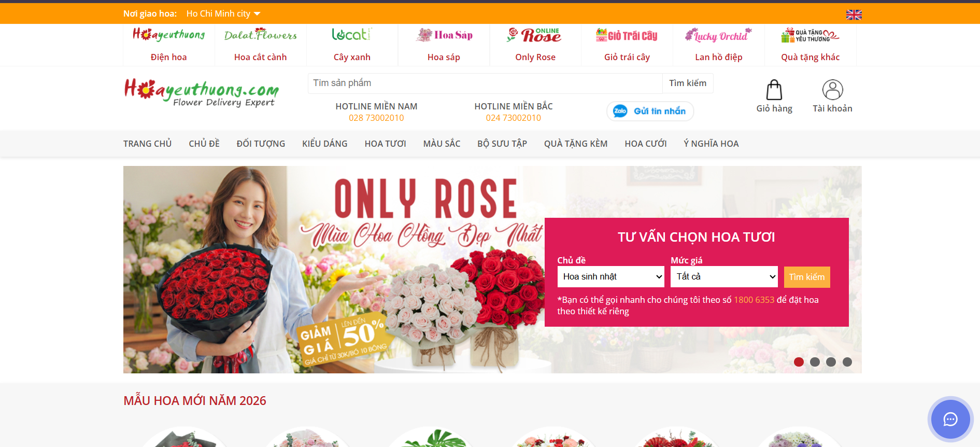Click the Hoa sáp link text
This screenshot has width=980, height=447.
pos(444,57)
